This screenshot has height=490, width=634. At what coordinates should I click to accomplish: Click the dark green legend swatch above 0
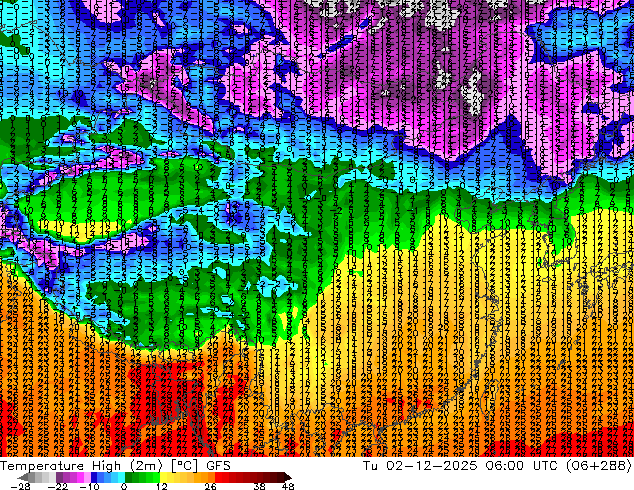point(128,477)
